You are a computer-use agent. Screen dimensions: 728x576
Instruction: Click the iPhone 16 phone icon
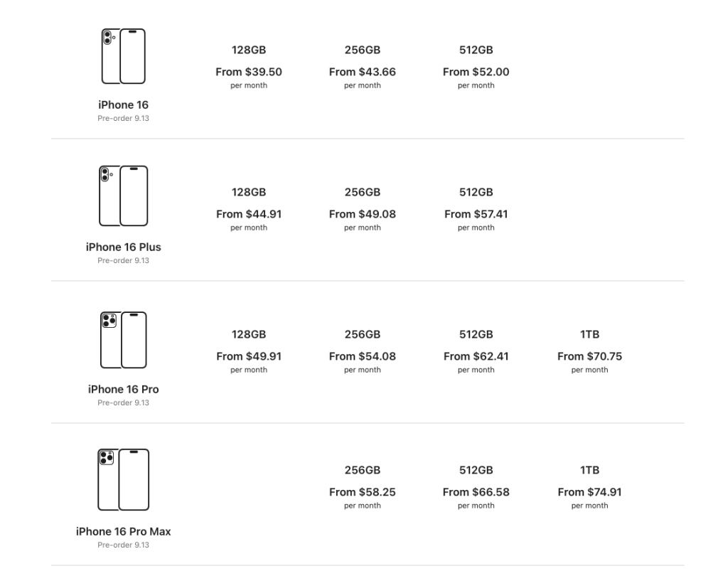pos(123,56)
